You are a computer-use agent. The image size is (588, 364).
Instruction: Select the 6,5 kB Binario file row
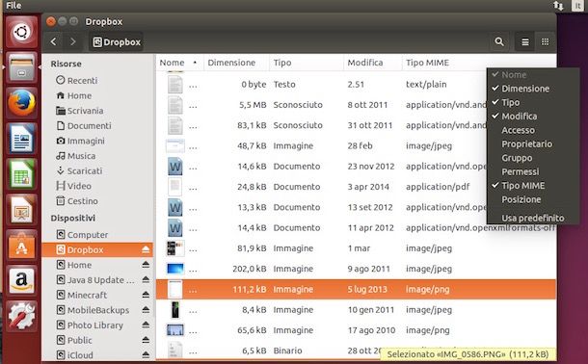(356, 351)
